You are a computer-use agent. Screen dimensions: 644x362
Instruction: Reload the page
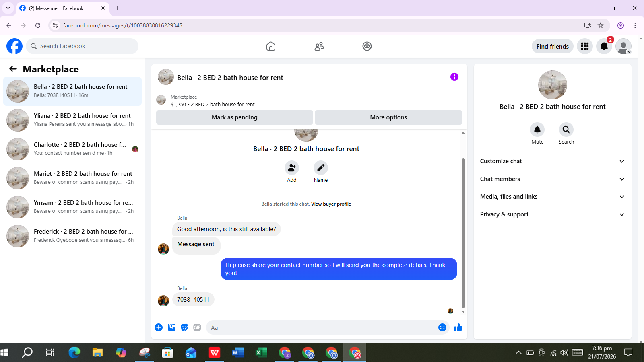tap(38, 25)
